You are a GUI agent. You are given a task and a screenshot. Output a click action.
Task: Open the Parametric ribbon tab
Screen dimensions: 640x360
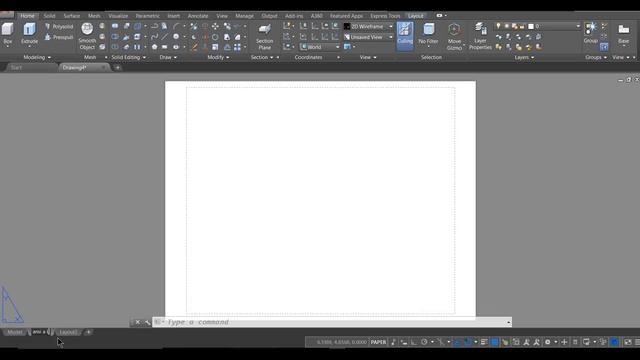point(148,16)
